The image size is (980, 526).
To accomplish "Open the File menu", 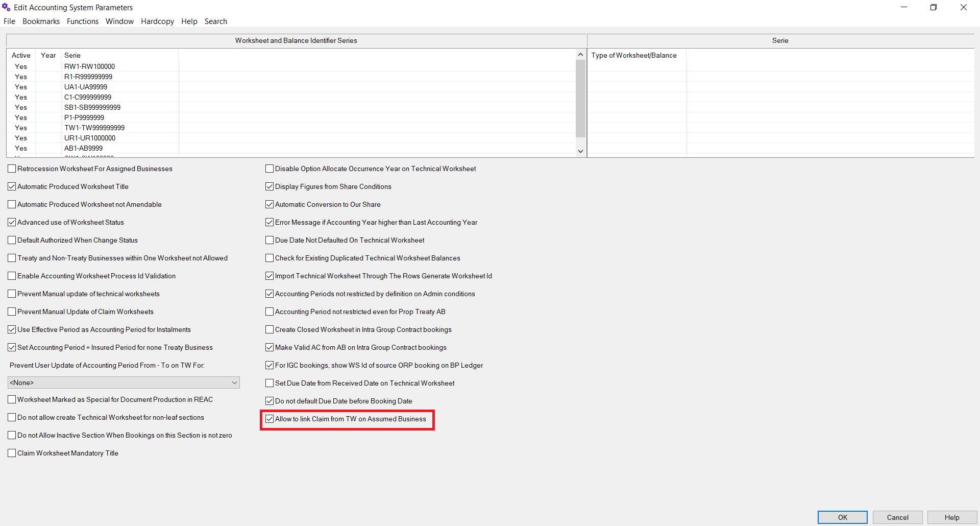I will (9, 21).
